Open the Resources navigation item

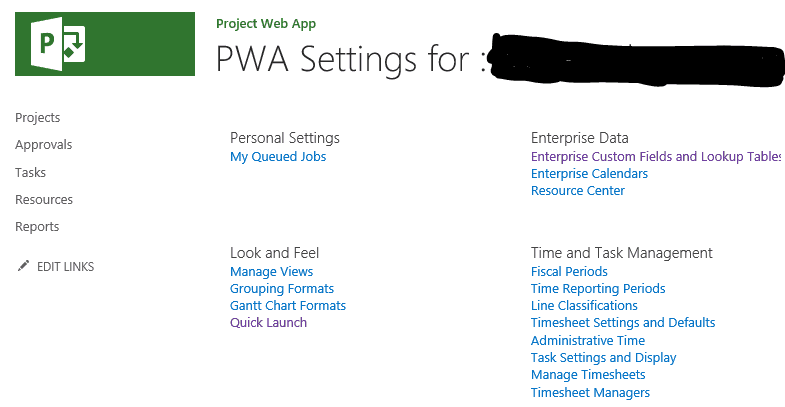coord(44,199)
